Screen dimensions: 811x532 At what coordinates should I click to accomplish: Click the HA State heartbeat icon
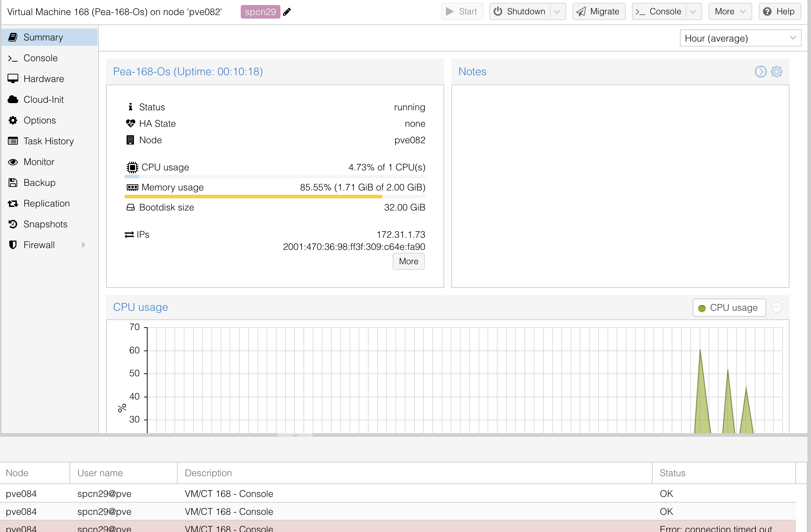[130, 124]
